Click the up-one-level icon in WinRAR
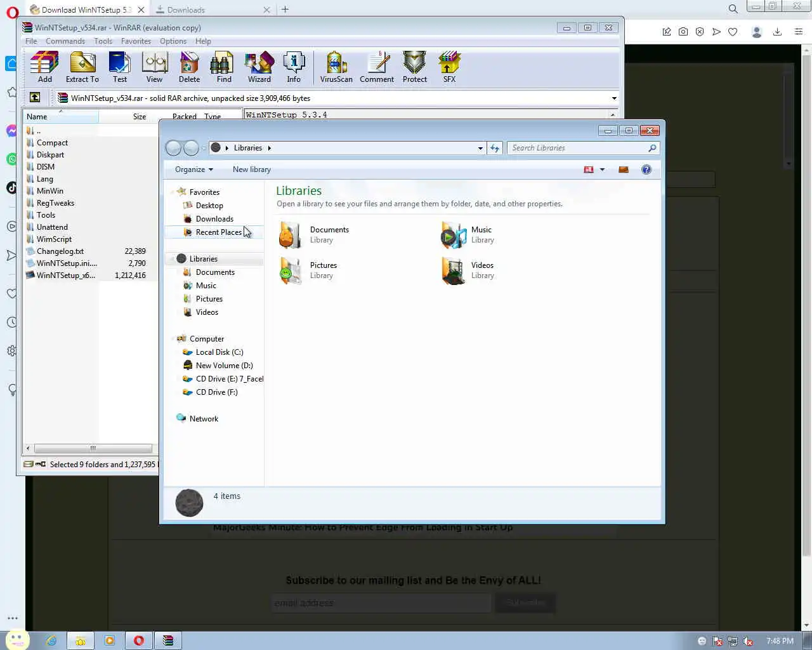Viewport: 812px width, 650px height. click(35, 98)
